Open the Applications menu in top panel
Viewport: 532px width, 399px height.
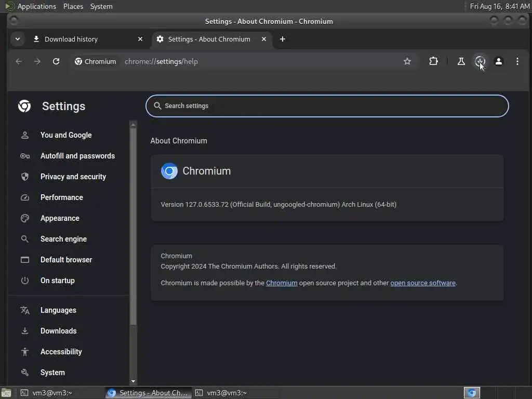pyautogui.click(x=37, y=6)
